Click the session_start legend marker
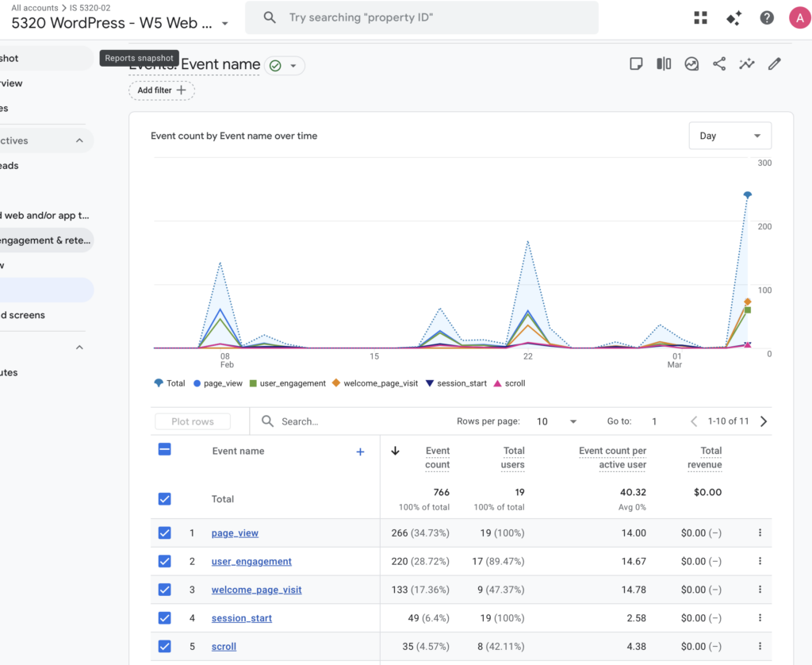The height and width of the screenshot is (665, 812). 431,383
